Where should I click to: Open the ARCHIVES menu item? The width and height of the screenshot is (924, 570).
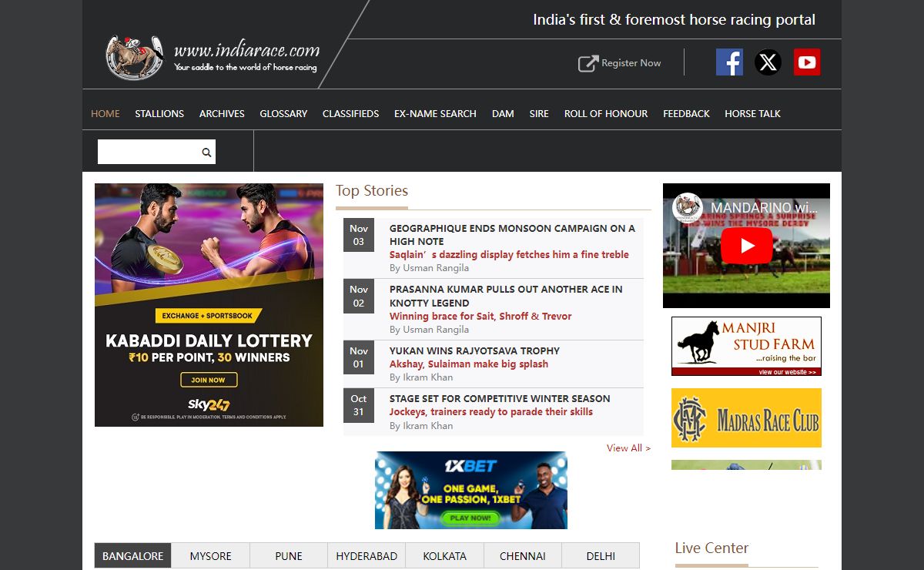(222, 113)
